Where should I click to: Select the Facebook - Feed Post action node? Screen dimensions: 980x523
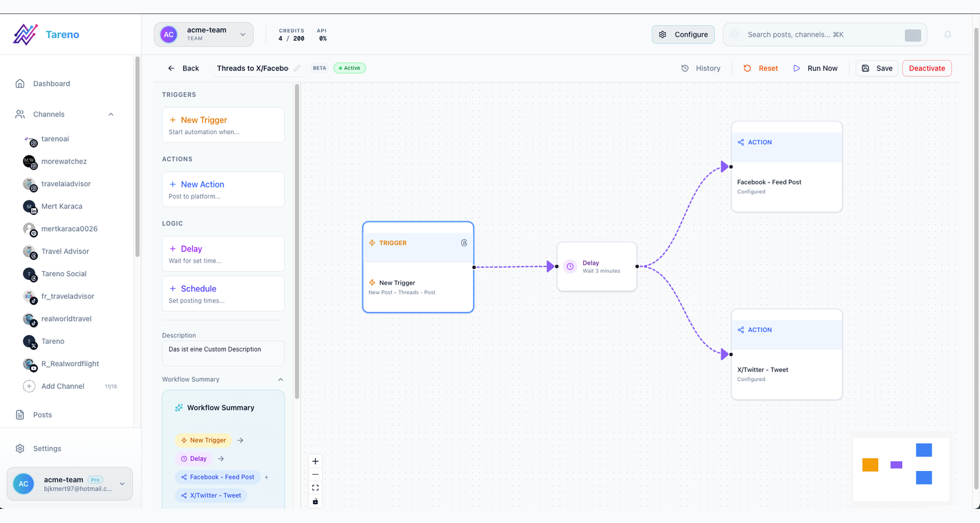pyautogui.click(x=787, y=167)
